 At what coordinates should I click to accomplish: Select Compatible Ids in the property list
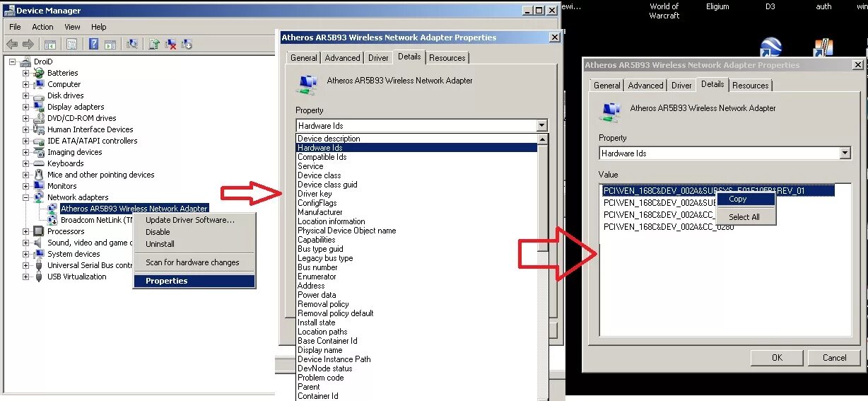pos(417,157)
